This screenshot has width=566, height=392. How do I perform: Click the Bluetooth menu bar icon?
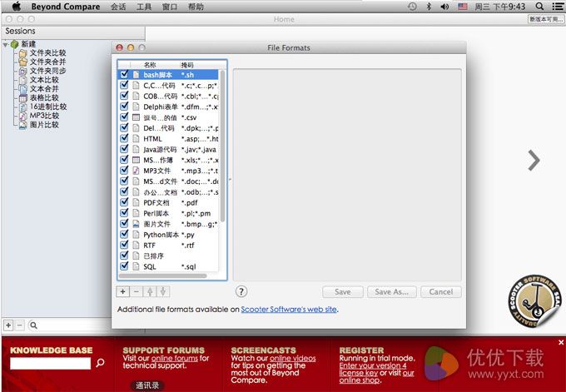pos(429,6)
